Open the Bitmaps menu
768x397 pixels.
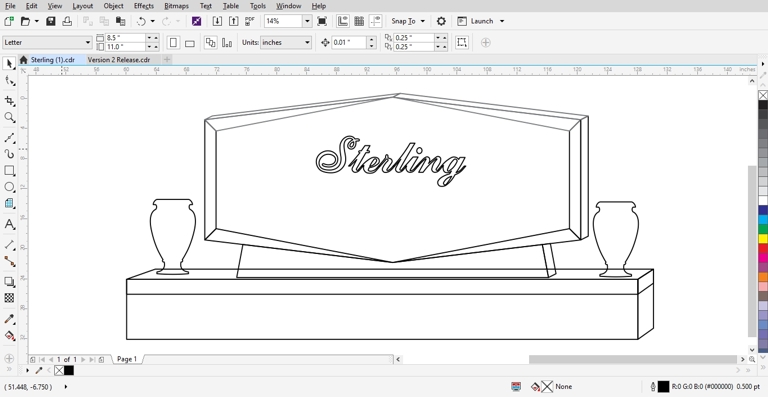176,6
